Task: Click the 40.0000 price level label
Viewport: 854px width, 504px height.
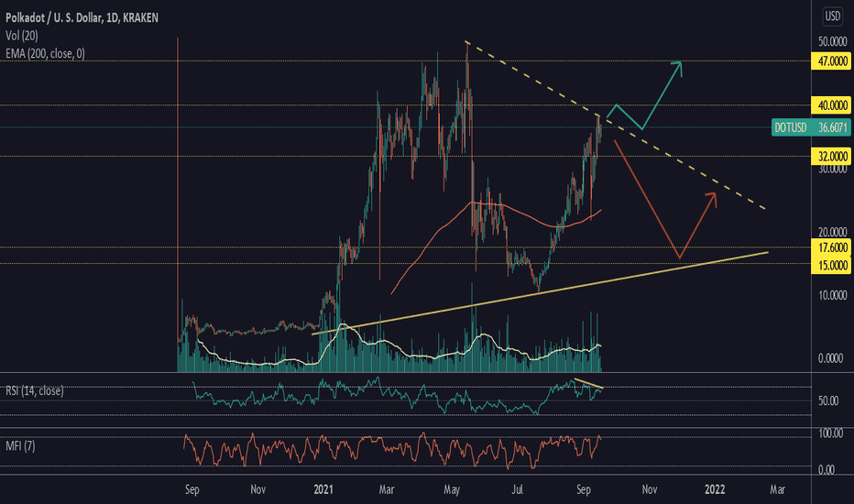Action: click(x=831, y=105)
